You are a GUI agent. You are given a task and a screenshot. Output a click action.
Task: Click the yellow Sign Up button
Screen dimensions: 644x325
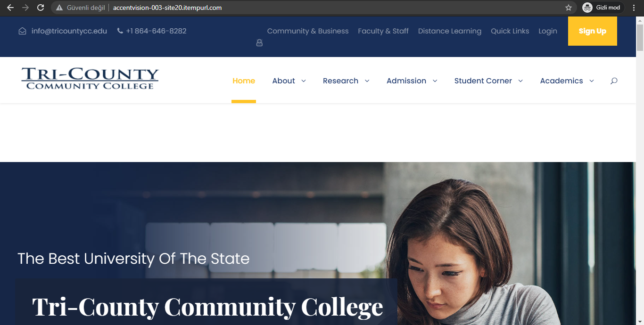click(x=593, y=31)
